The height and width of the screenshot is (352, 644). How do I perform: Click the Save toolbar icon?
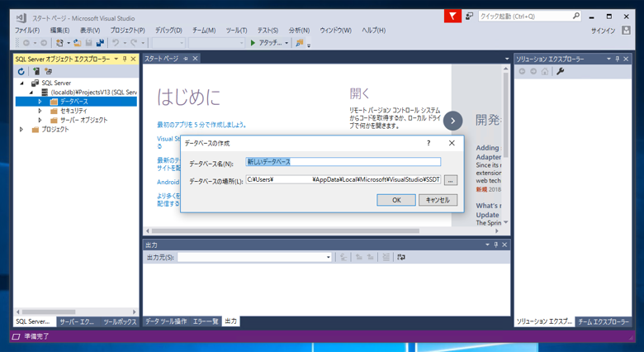(x=88, y=43)
